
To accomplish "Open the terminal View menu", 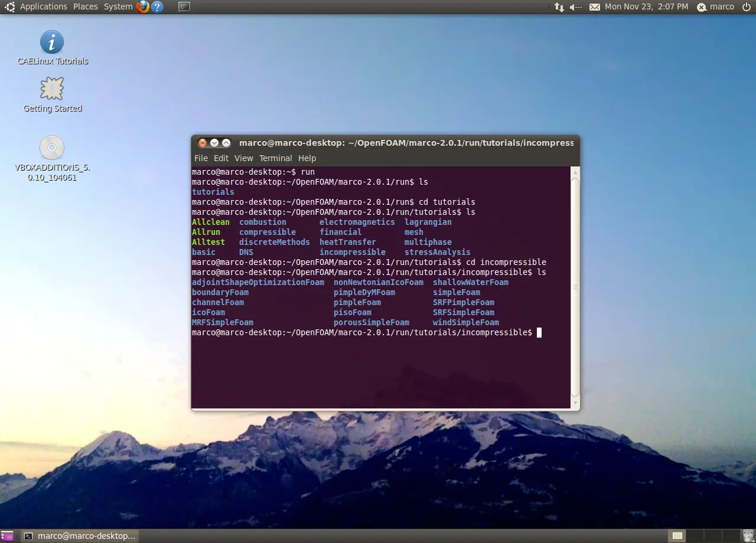I will click(x=243, y=158).
